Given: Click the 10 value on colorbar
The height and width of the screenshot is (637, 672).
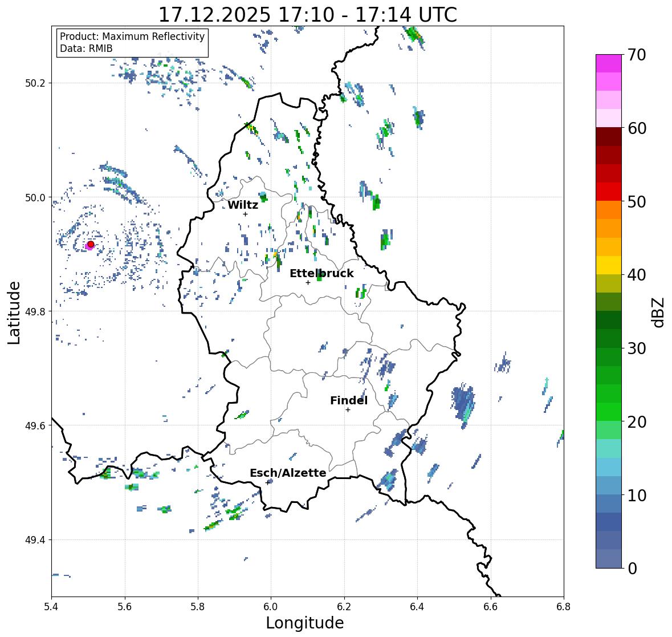Looking at the screenshot, I should 637,496.
